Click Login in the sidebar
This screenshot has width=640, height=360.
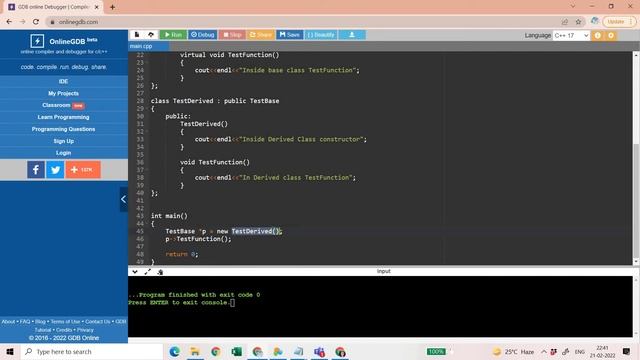click(63, 153)
